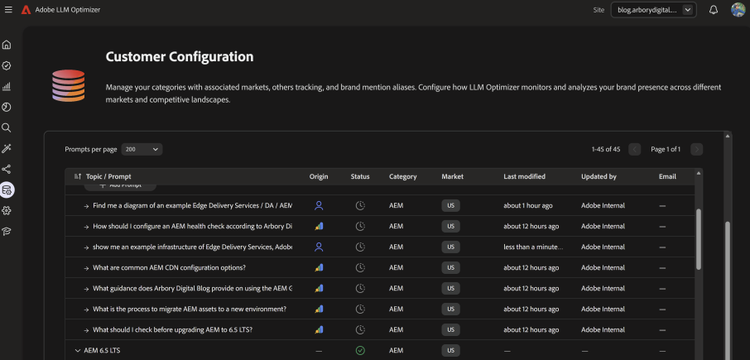Click origin icon for 'What guidance does Arbory' row

point(319,288)
